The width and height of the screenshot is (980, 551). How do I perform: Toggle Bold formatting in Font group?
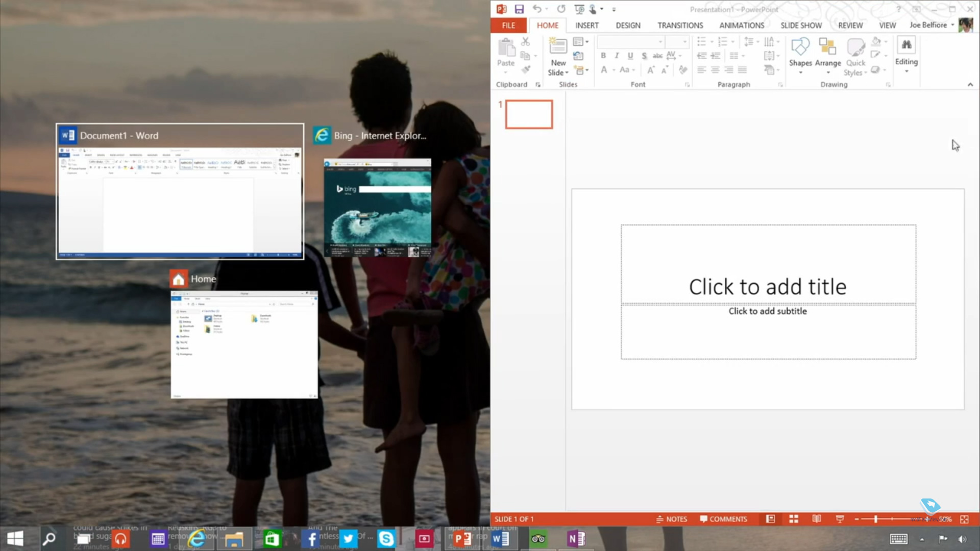click(x=603, y=56)
